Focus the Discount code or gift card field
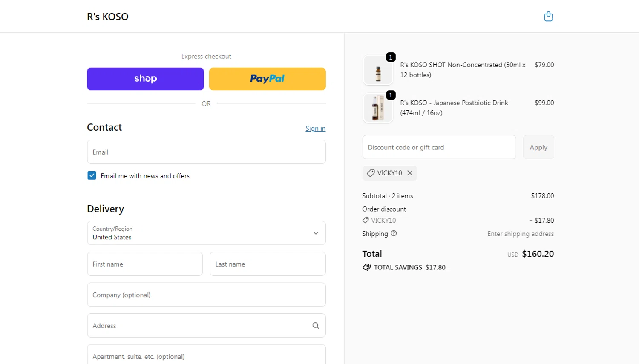This screenshot has height=364, width=639. click(x=439, y=147)
